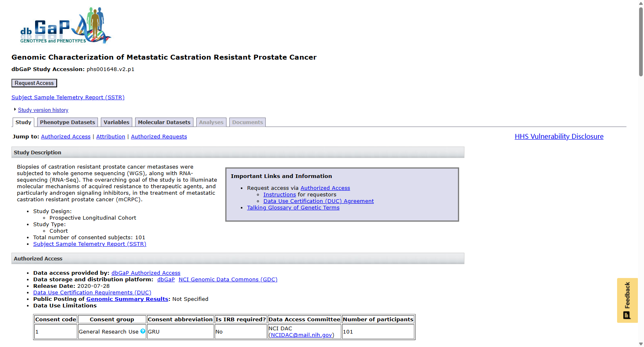Screen dimensions: 644x347
Task: Click 'Total number of consented subjects: 101'
Action: tap(89, 237)
